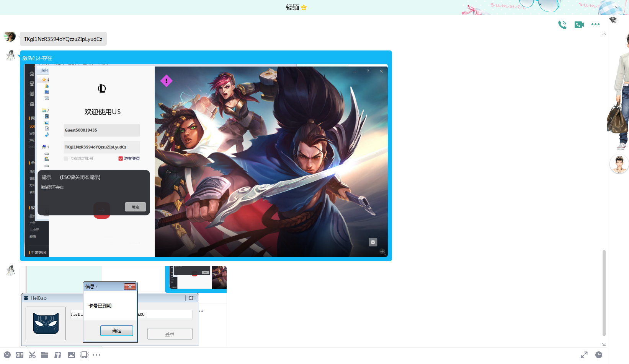Open the emoji picker in chat toolbar
Image resolution: width=629 pixels, height=364 pixels.
point(7,355)
